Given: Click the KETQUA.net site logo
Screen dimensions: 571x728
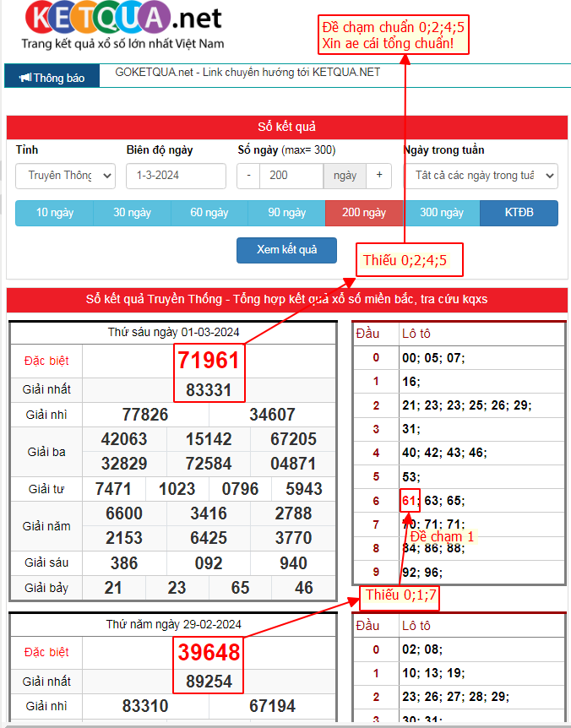Looking at the screenshot, I should (123, 25).
